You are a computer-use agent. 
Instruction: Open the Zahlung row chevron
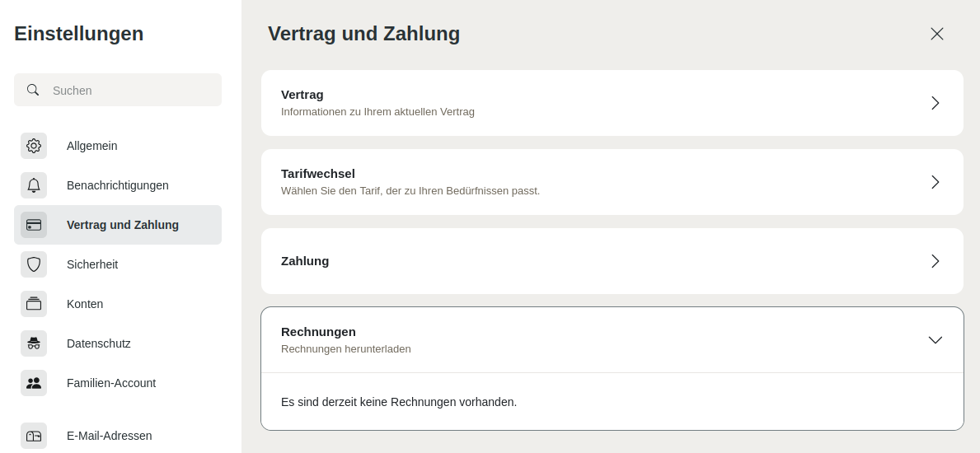(935, 261)
